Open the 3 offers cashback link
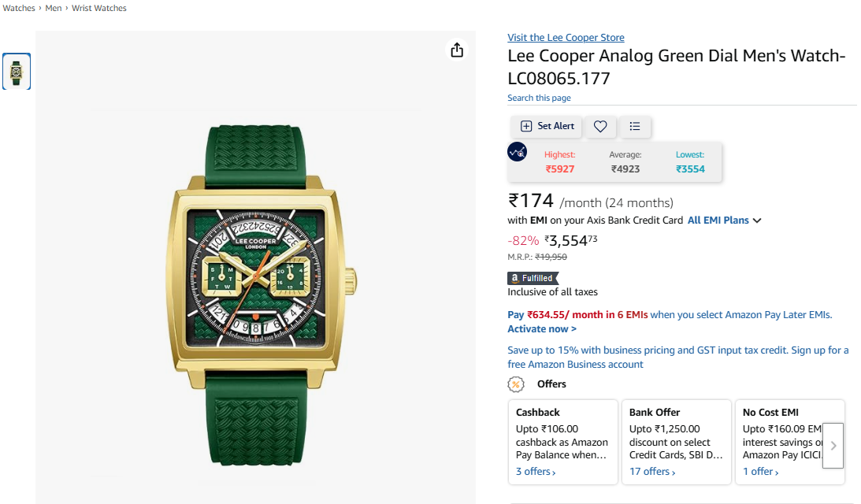861x504 pixels. click(536, 472)
